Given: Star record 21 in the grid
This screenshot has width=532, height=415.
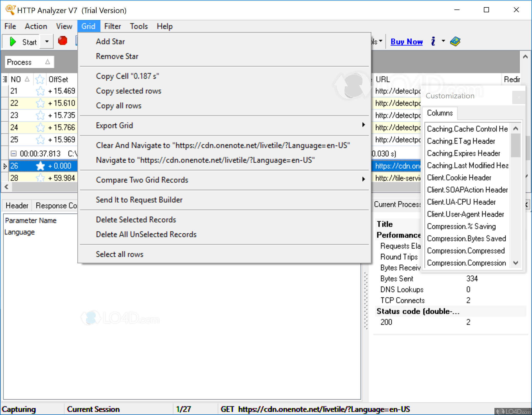Looking at the screenshot, I should (x=40, y=91).
